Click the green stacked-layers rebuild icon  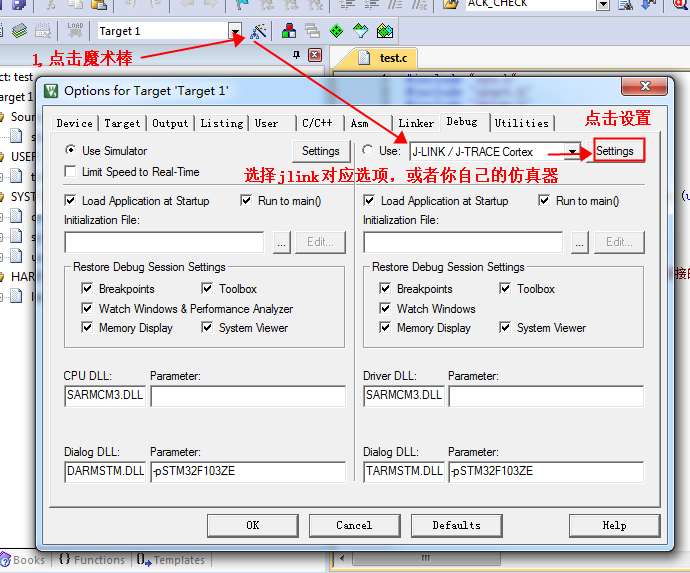point(19,31)
